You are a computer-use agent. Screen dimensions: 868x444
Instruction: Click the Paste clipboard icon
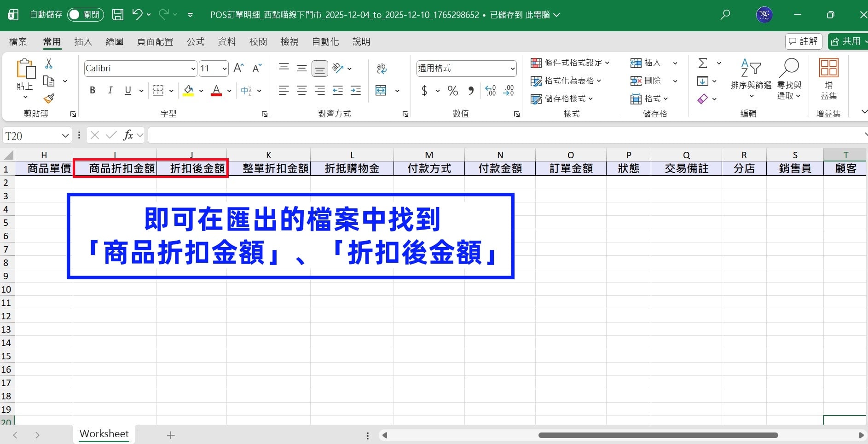click(25, 69)
